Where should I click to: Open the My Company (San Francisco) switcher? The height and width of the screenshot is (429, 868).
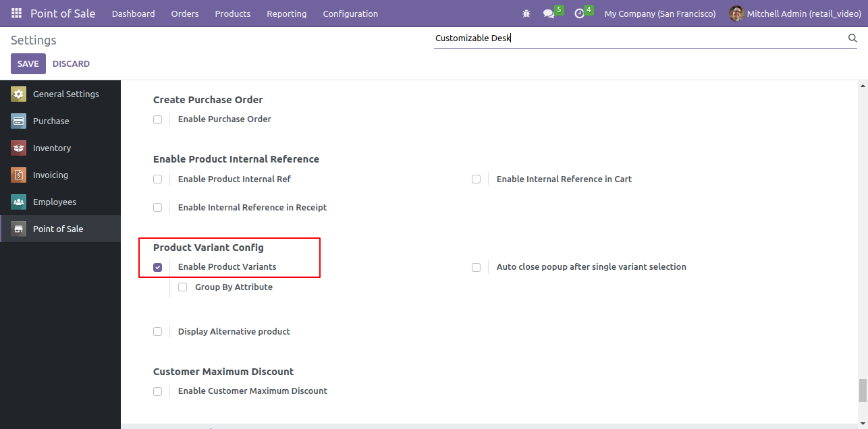[x=660, y=13]
